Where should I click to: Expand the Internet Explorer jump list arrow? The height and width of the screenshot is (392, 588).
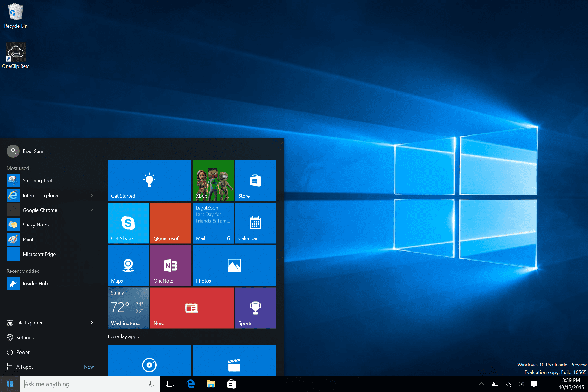92,195
